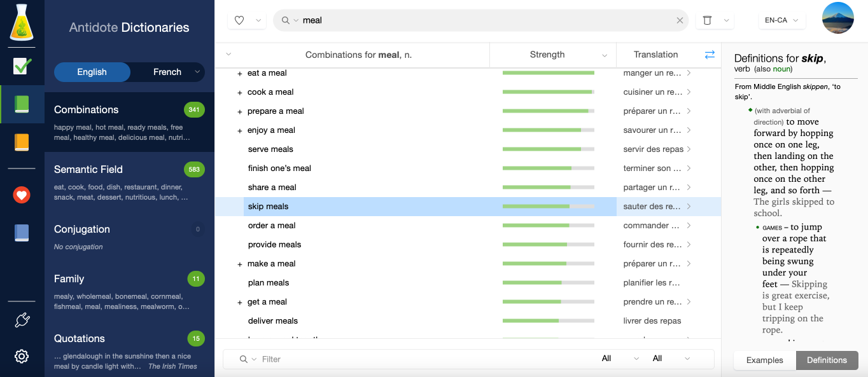
Task: Select the Quotations section
Action: pyautogui.click(x=80, y=338)
